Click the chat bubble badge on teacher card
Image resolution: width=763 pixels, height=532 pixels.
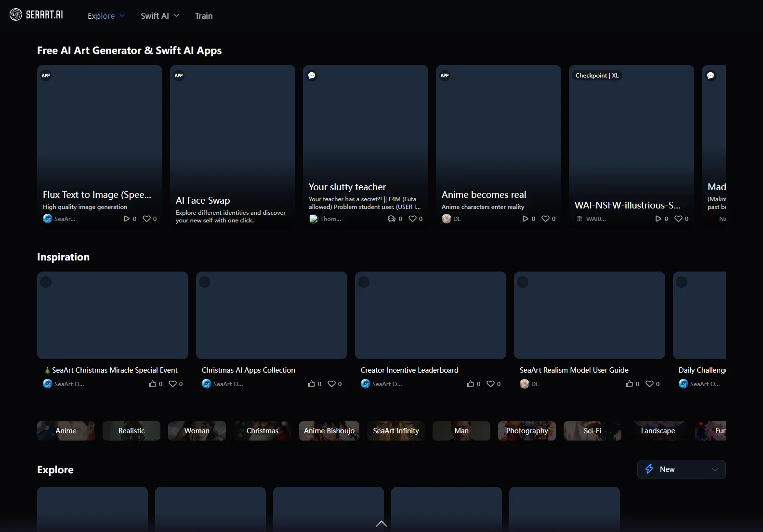[x=312, y=76]
